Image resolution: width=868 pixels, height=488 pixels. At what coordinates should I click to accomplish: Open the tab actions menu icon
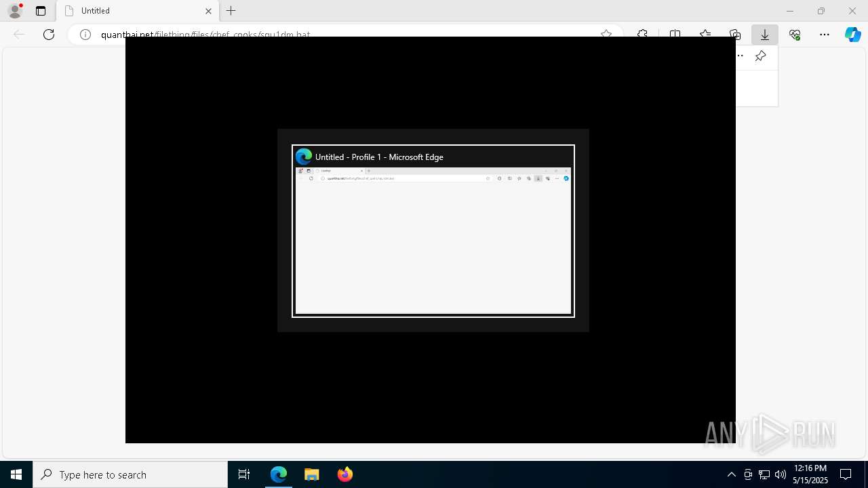41,11
